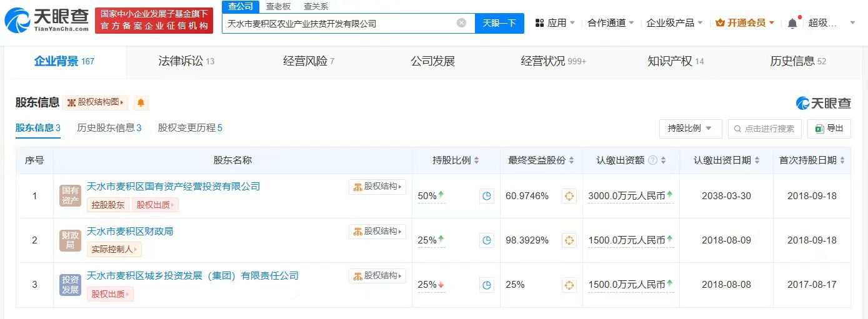Expand 股权结构 for 城乡投资发展集团
This screenshot has width=868, height=319.
point(377,276)
